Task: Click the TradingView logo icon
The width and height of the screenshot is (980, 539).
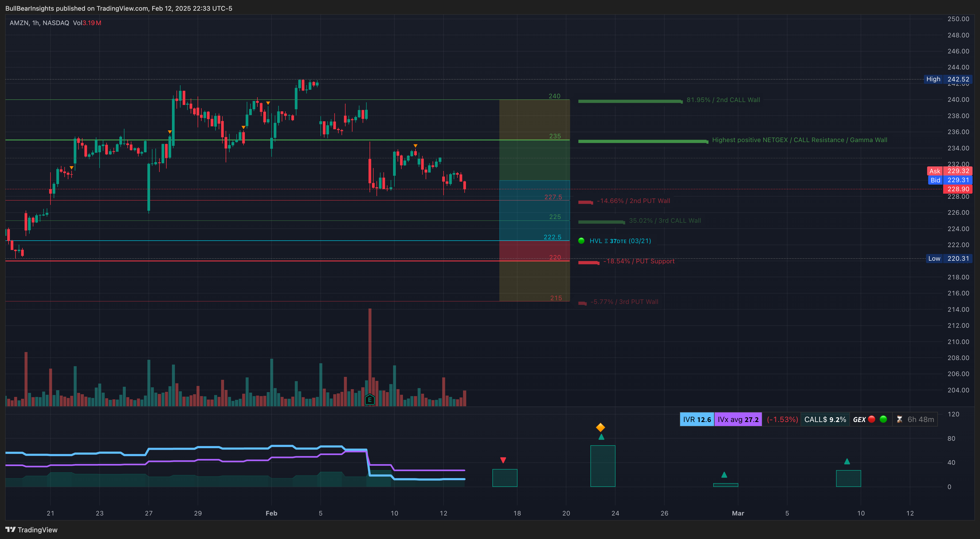Action: [x=11, y=529]
